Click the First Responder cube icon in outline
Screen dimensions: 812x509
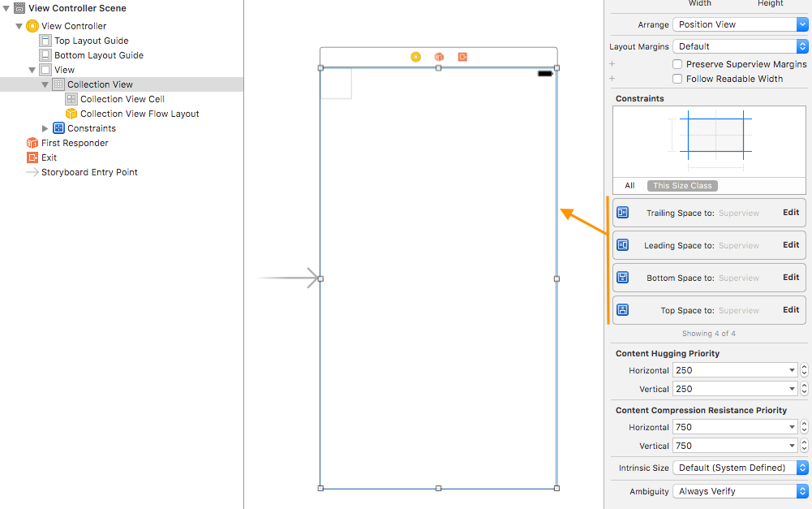(32, 143)
